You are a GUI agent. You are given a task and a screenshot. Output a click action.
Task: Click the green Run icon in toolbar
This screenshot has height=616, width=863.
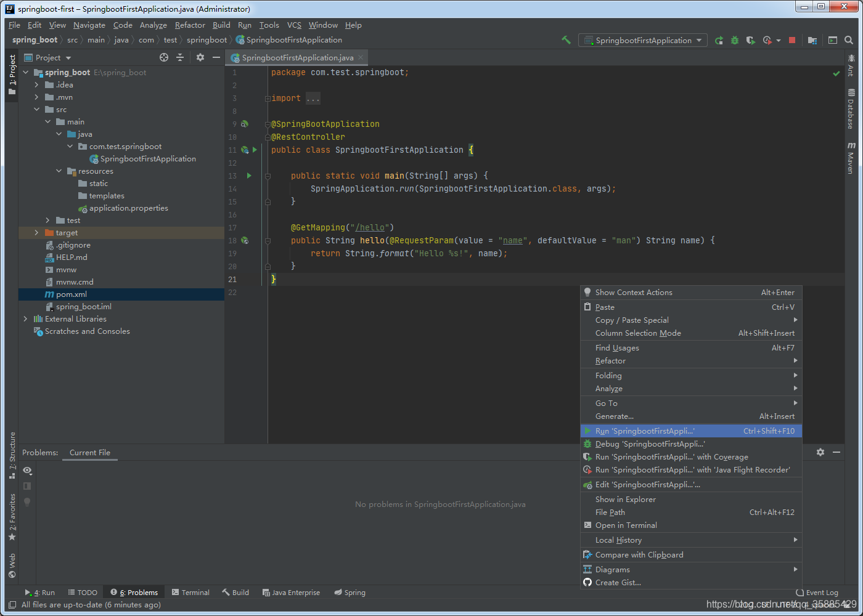pos(719,40)
